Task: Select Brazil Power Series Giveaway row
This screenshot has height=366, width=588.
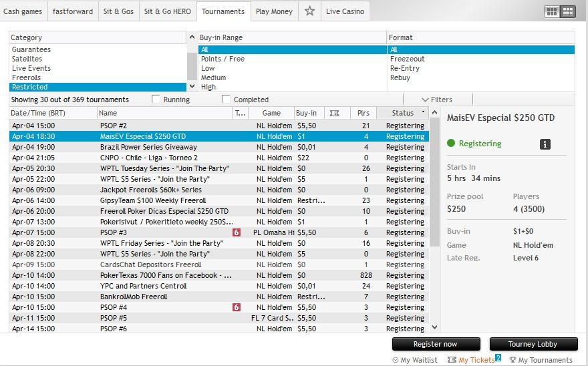Action: pyautogui.click(x=219, y=147)
